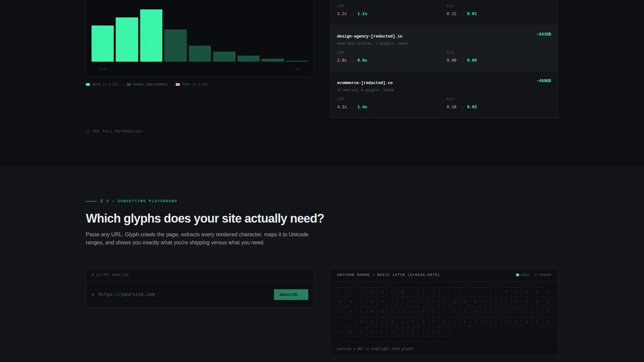Image resolution: width=644 pixels, height=362 pixels.
Task: Select the uppercase 'M' glyph cell
Action: pyautogui.click(x=372, y=312)
